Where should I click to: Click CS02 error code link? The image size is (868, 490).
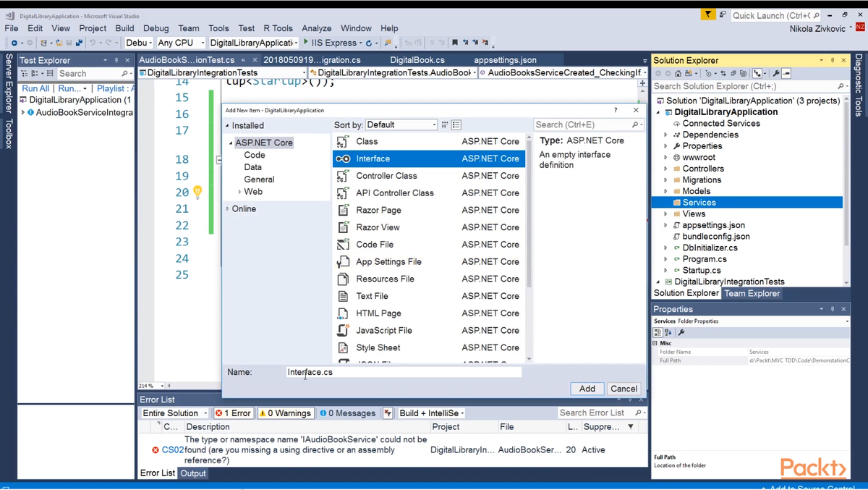(x=173, y=449)
